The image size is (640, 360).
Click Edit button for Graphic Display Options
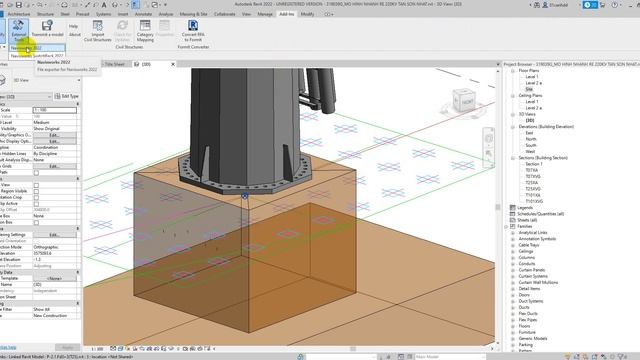pyautogui.click(x=54, y=141)
